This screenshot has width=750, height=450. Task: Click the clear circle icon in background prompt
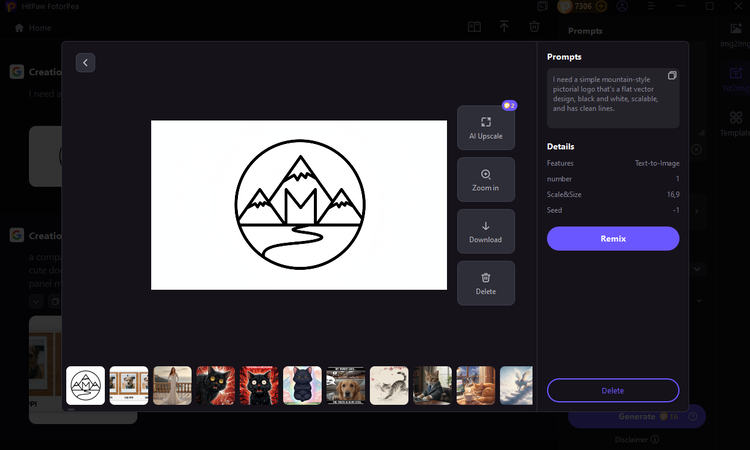pyautogui.click(x=696, y=150)
